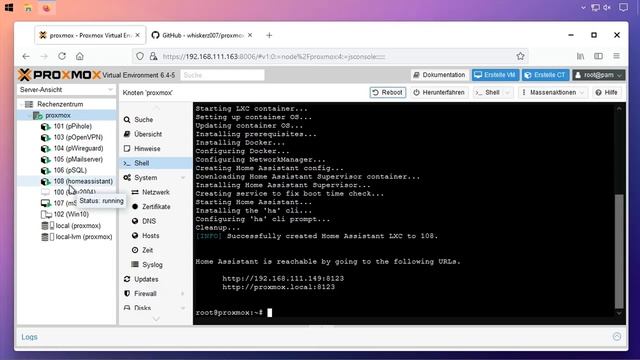Click the Proxmox logo

[x=59, y=75]
